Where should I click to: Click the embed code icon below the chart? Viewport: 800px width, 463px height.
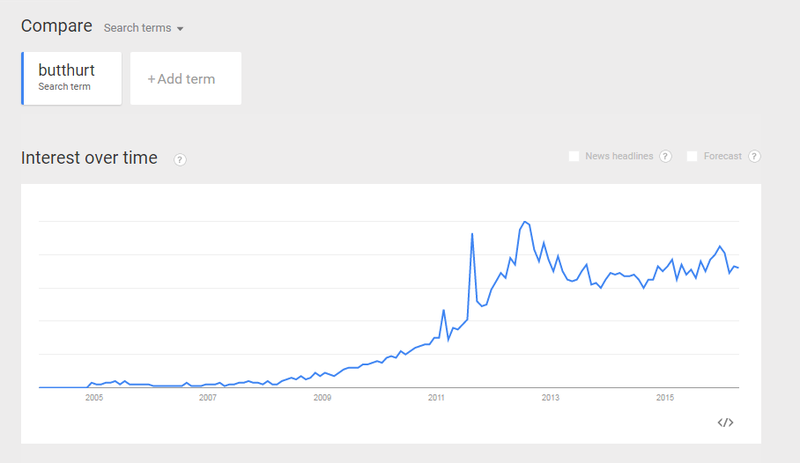pyautogui.click(x=725, y=422)
